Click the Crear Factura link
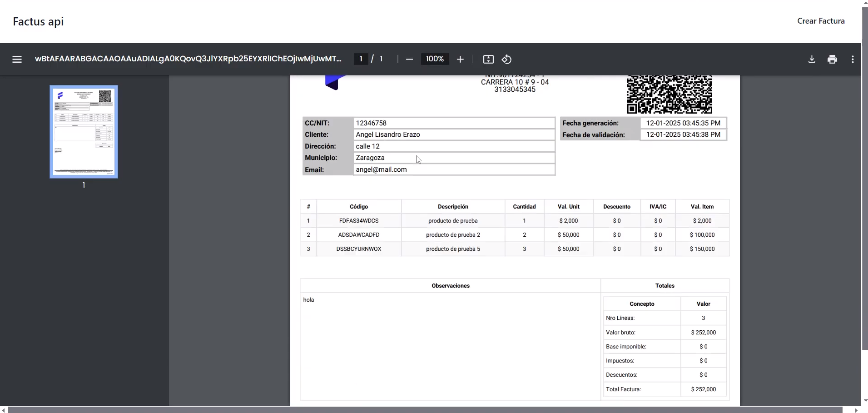The height and width of the screenshot is (413, 868). tap(821, 21)
